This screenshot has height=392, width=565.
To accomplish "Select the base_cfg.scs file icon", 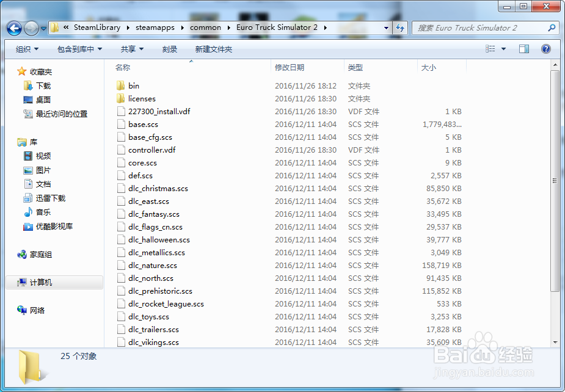I will (121, 137).
